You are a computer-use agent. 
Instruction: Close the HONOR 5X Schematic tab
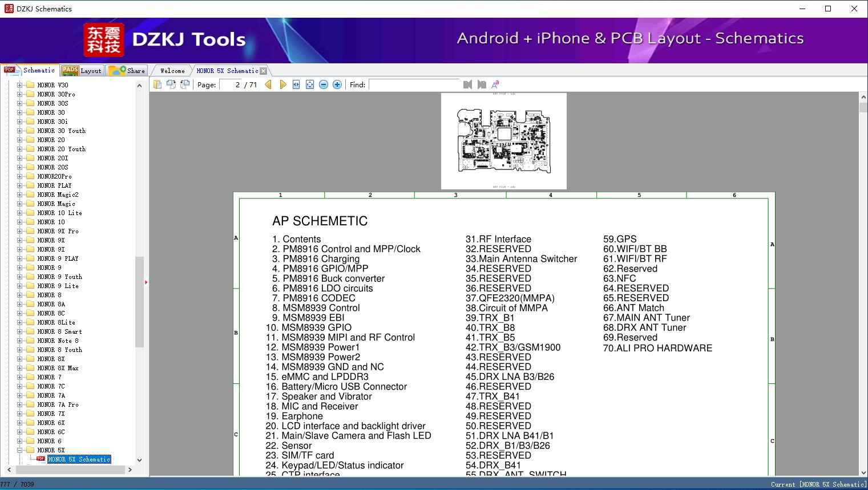263,71
